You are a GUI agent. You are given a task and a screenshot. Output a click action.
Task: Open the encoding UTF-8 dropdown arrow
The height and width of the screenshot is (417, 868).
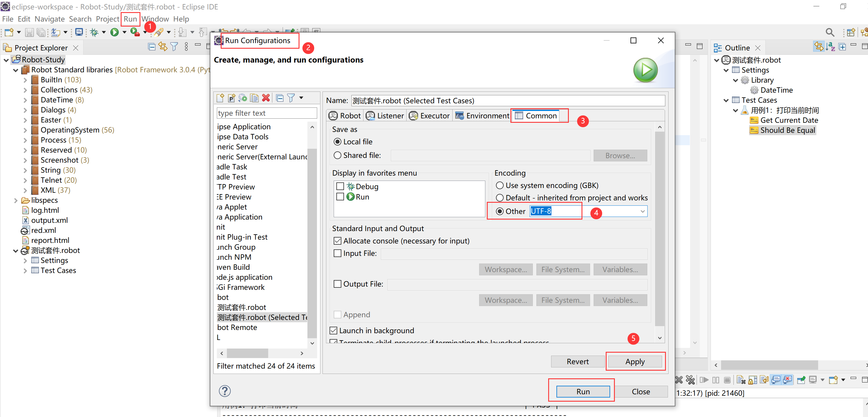point(642,211)
